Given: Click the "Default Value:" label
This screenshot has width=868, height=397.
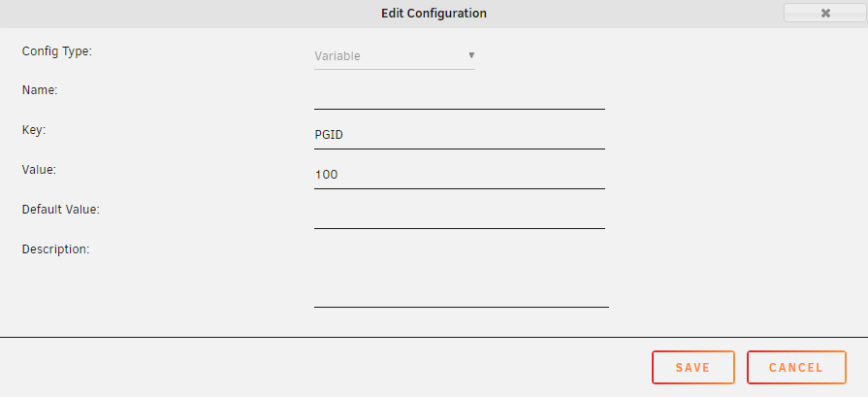Looking at the screenshot, I should 61,209.
